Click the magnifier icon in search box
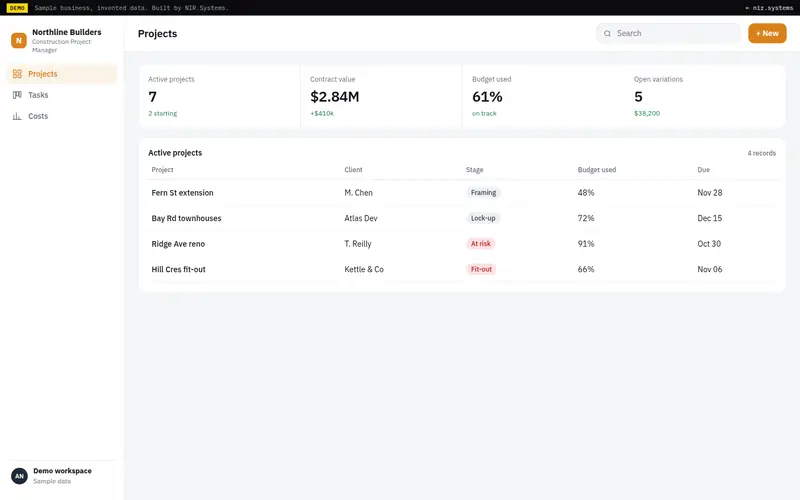Image resolution: width=800 pixels, height=500 pixels. [607, 34]
